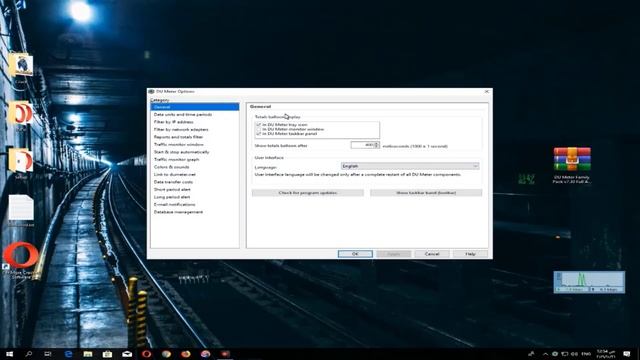Launch Microsoft Edge from the taskbar
The height and width of the screenshot is (360, 640).
[68, 354]
